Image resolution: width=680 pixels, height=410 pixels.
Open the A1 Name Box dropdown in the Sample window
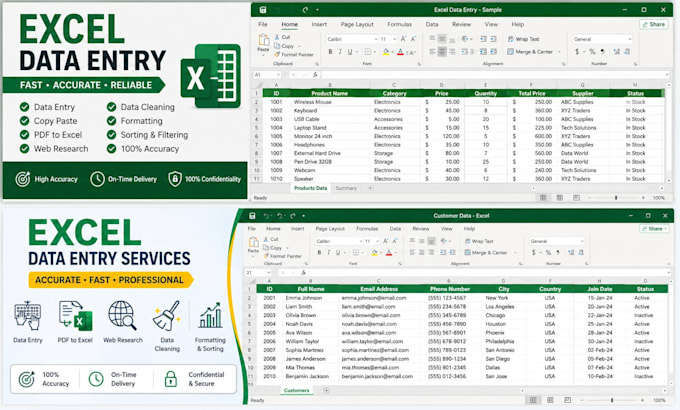coord(278,75)
